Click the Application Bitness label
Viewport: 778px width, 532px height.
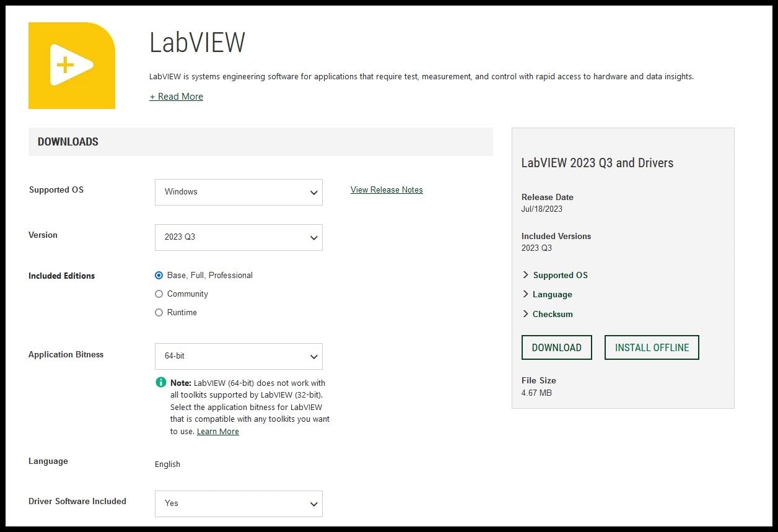pyautogui.click(x=66, y=354)
